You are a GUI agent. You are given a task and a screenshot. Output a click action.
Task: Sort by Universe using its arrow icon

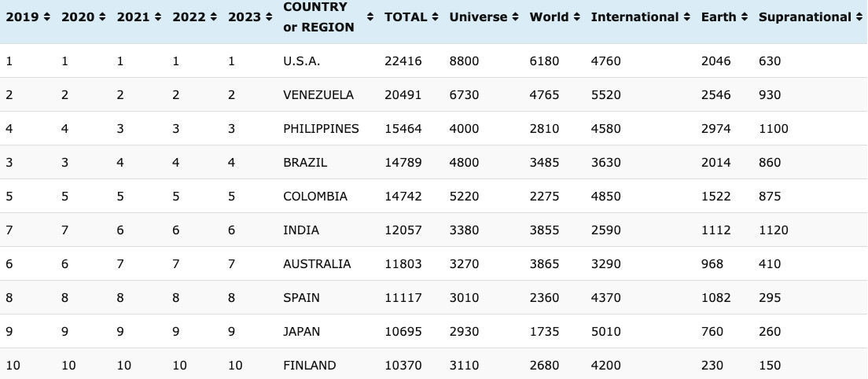(x=515, y=17)
